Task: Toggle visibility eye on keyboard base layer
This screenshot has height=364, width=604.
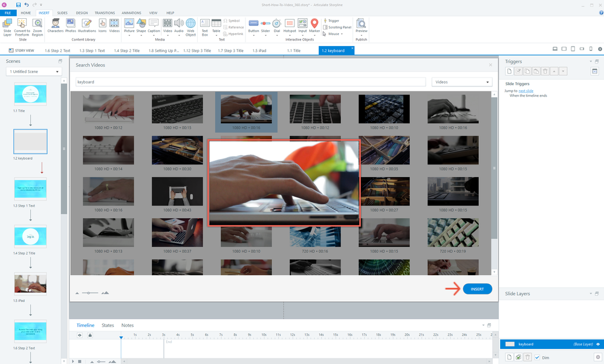Action: coord(598,344)
